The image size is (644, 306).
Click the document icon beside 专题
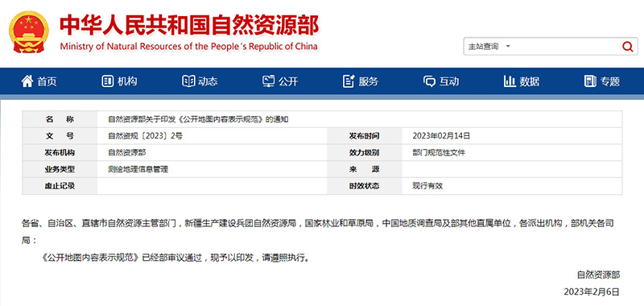click(x=590, y=81)
